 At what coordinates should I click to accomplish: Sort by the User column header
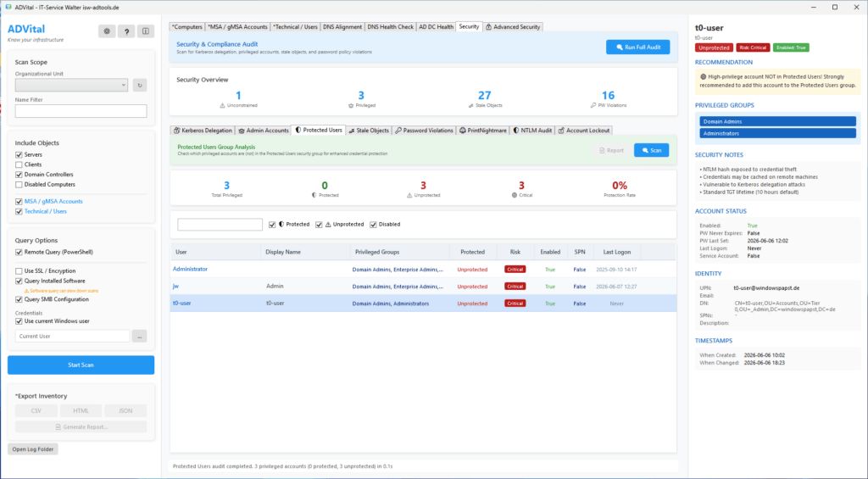point(215,252)
